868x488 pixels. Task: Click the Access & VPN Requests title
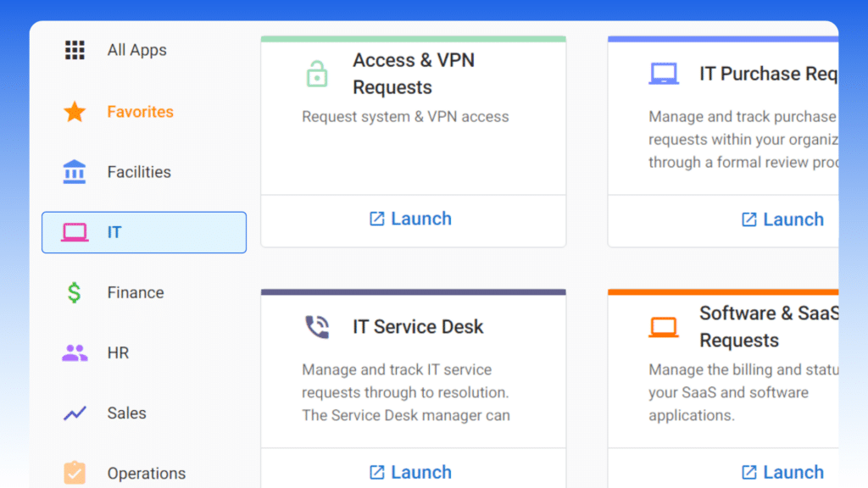414,74
